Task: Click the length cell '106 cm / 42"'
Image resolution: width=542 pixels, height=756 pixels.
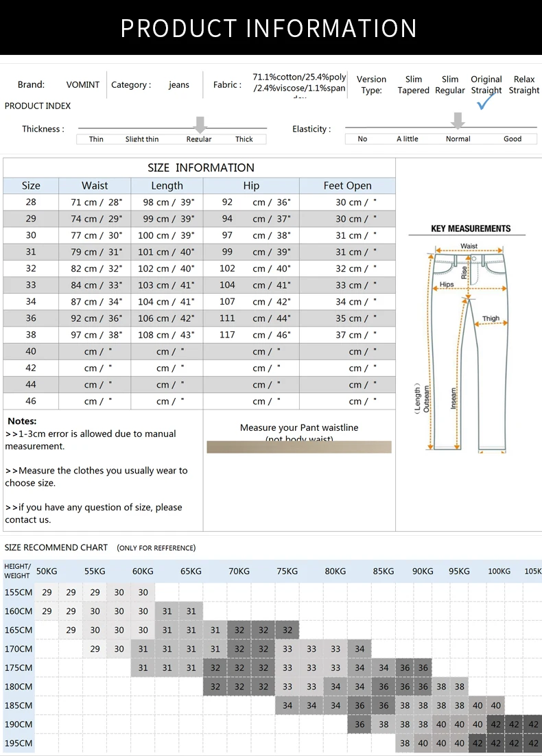Action: (166, 318)
